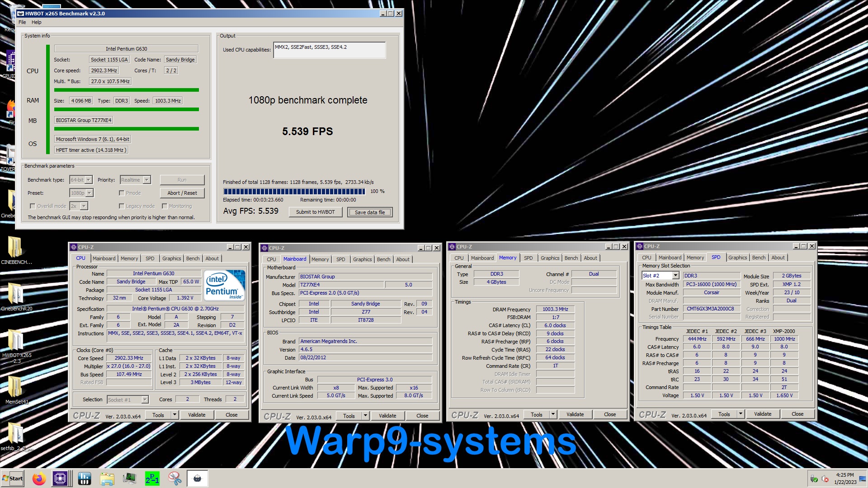Open the Slot #2 memory slot dropdown
This screenshot has height=488, width=868.
(x=675, y=276)
